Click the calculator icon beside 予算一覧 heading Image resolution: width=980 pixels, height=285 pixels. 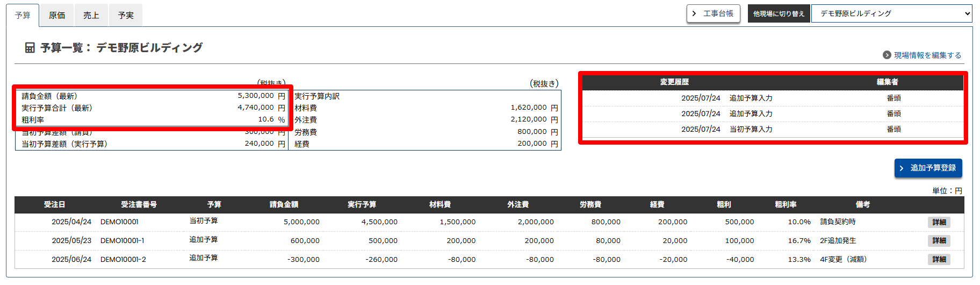(30, 48)
